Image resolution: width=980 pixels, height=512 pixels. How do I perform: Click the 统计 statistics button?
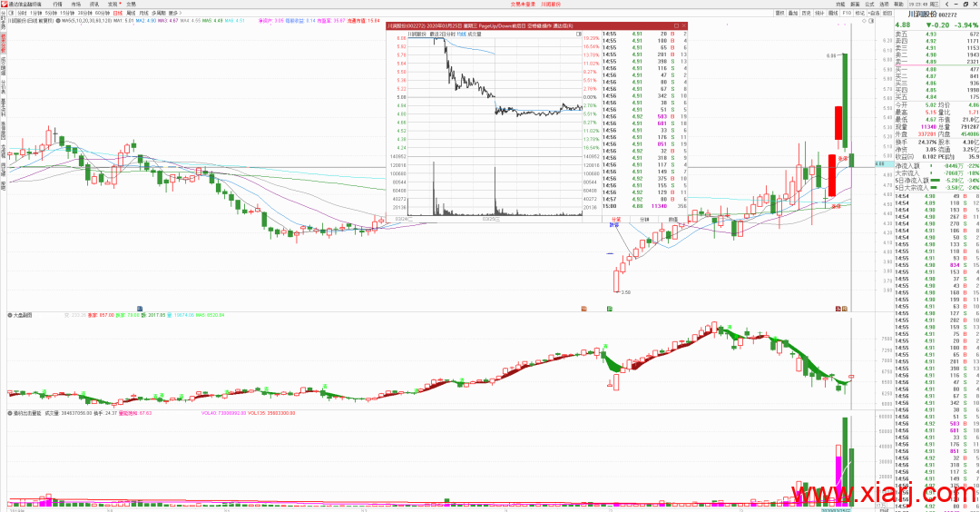(x=819, y=13)
